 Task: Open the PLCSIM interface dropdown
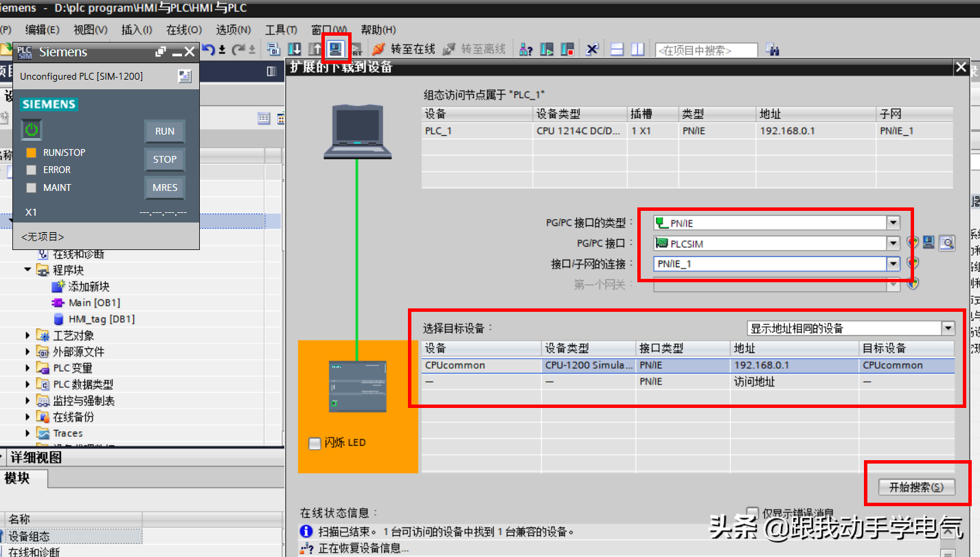[893, 243]
